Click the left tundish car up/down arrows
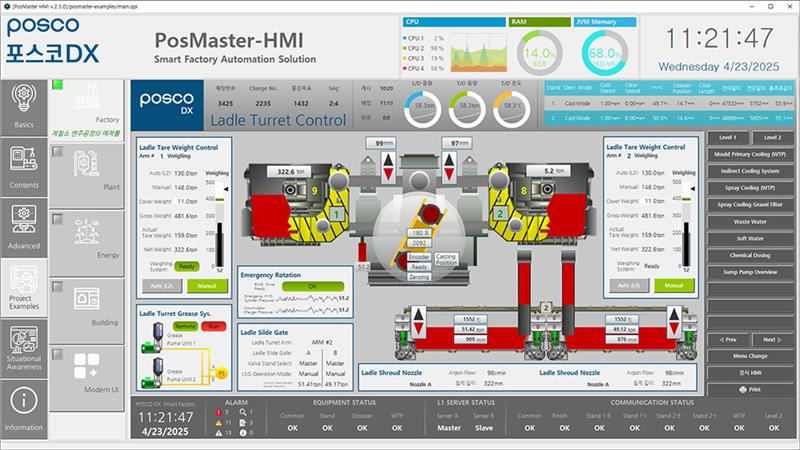The image size is (800, 450). point(418,321)
